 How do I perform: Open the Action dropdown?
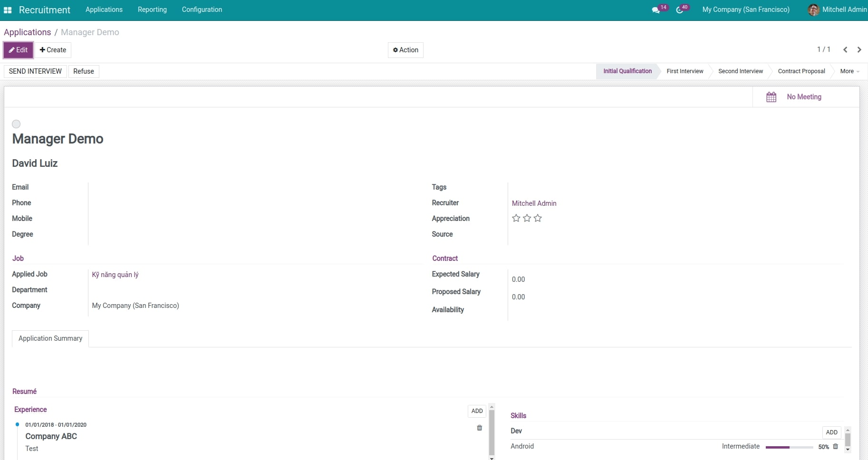405,50
